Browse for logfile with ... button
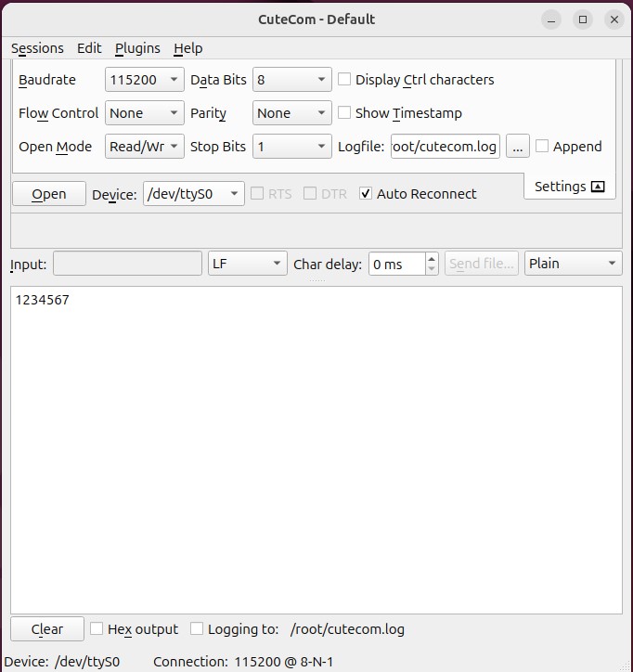This screenshot has height=672, width=633. coord(518,146)
